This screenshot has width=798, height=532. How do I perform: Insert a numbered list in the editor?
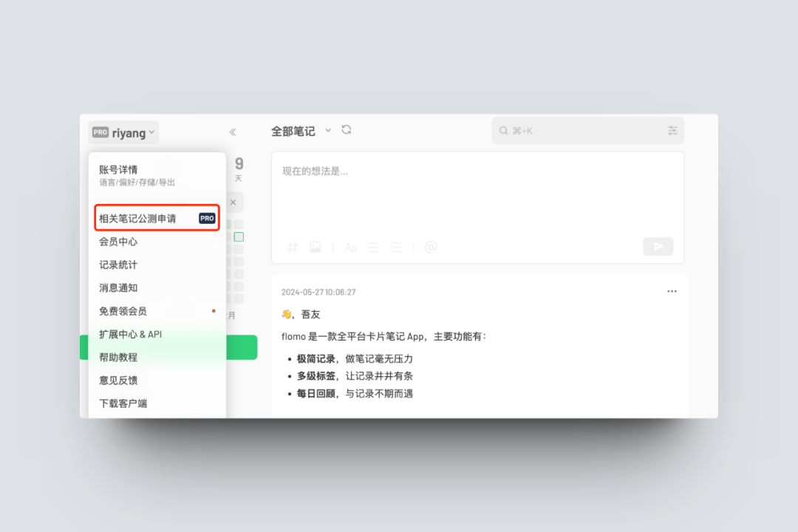pos(396,248)
